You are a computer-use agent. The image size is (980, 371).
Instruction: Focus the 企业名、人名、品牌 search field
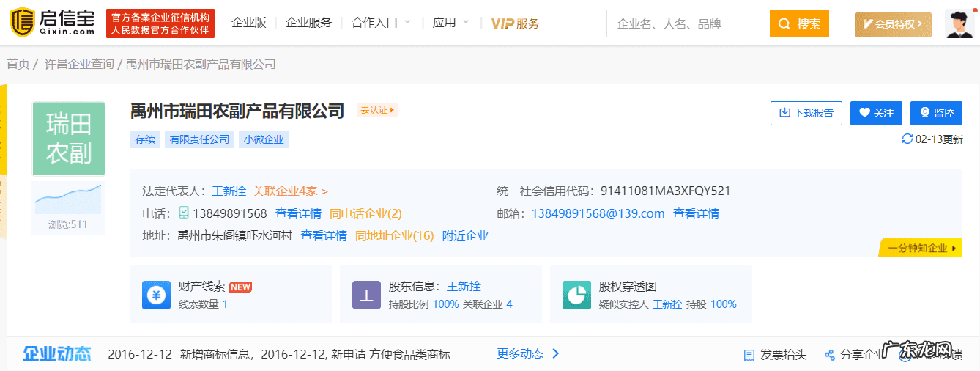click(x=688, y=23)
